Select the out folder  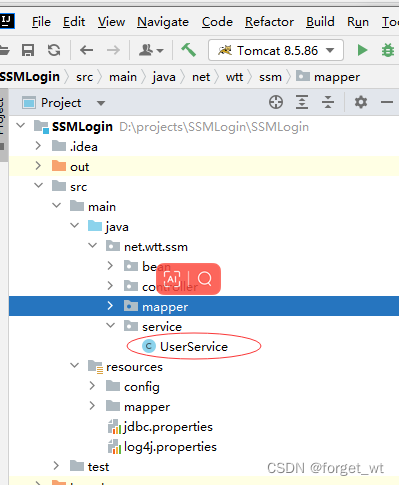[x=80, y=167]
